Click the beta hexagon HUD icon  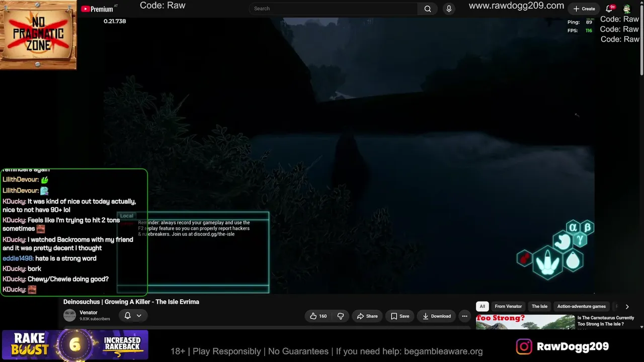coord(587,227)
